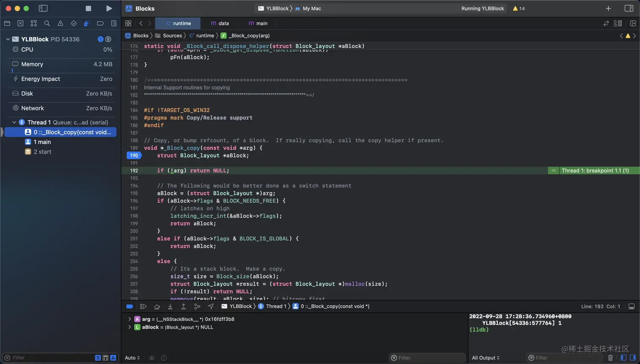Choose the My Mac run destination
640x364 pixels.
point(308,8)
